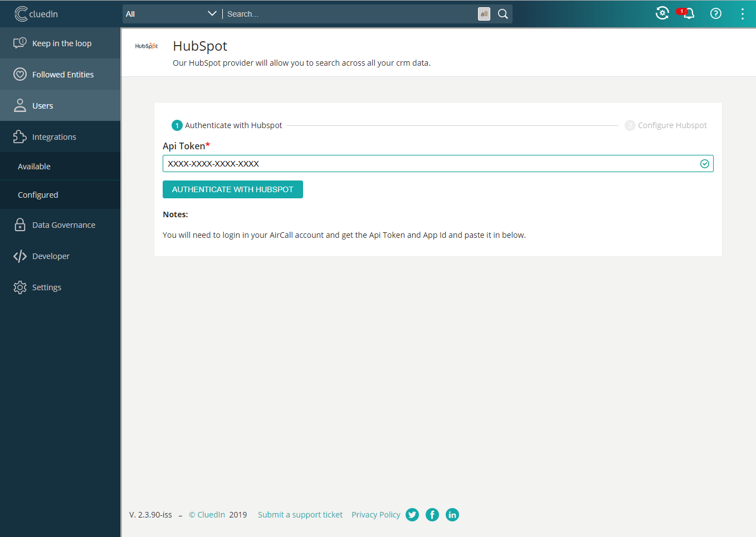Activate step 1 Authenticate with Hubspot indicator

click(177, 125)
